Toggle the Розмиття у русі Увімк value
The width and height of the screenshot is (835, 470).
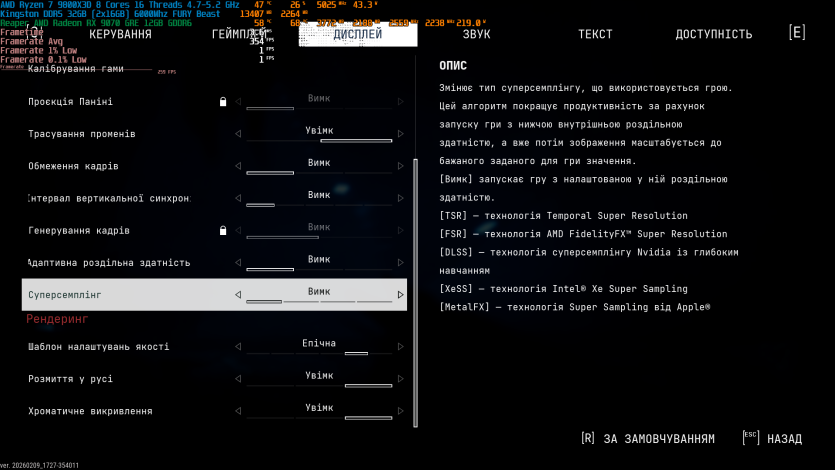319,376
